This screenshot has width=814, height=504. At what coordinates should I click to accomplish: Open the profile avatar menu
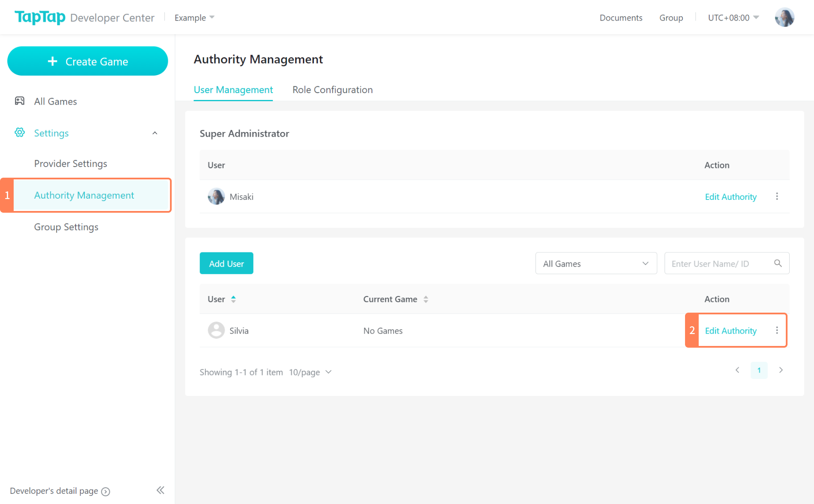pos(784,18)
